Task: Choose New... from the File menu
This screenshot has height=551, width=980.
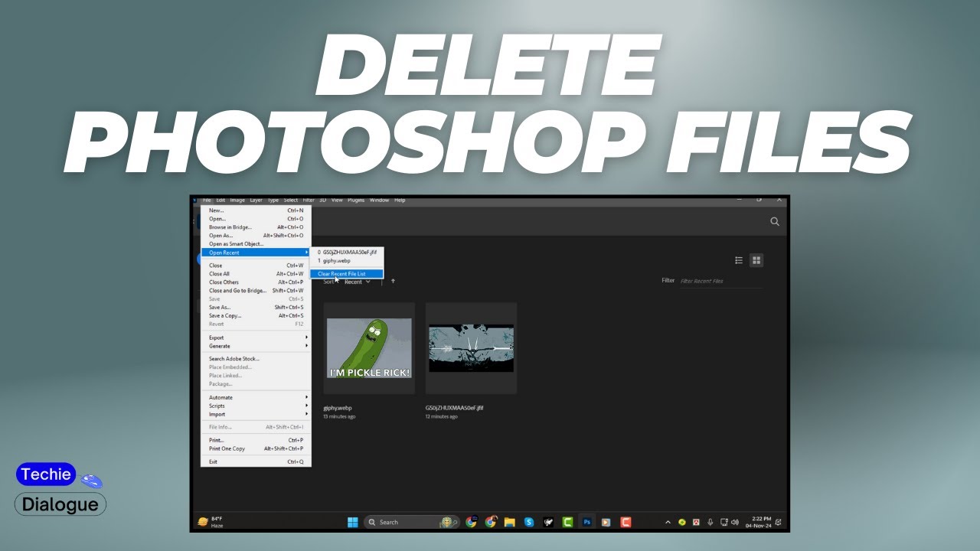Action: pyautogui.click(x=256, y=210)
